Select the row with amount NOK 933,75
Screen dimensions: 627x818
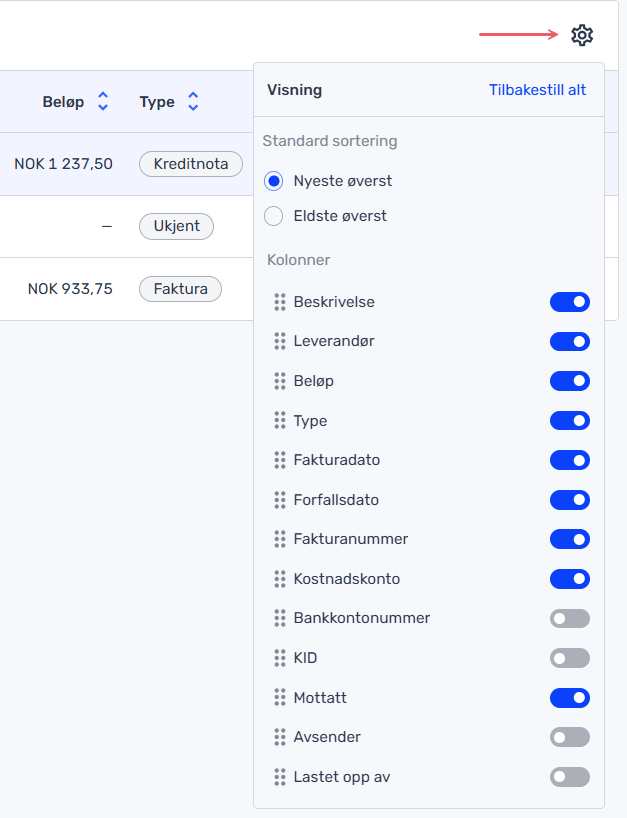click(127, 289)
